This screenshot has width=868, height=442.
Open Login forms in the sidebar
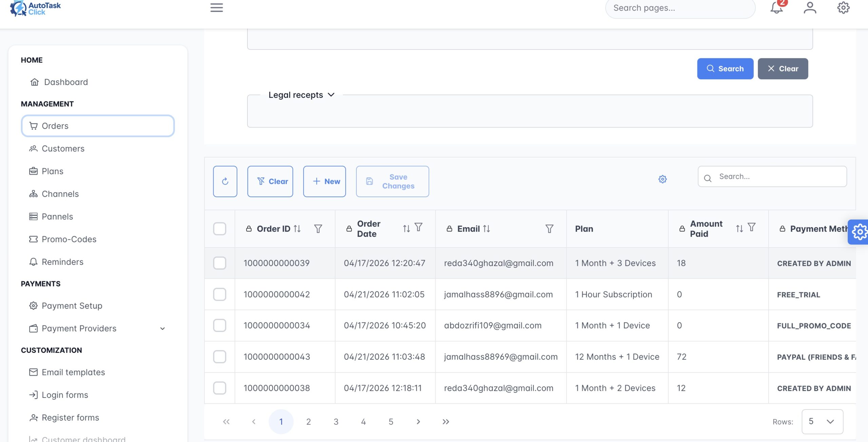[98, 395]
